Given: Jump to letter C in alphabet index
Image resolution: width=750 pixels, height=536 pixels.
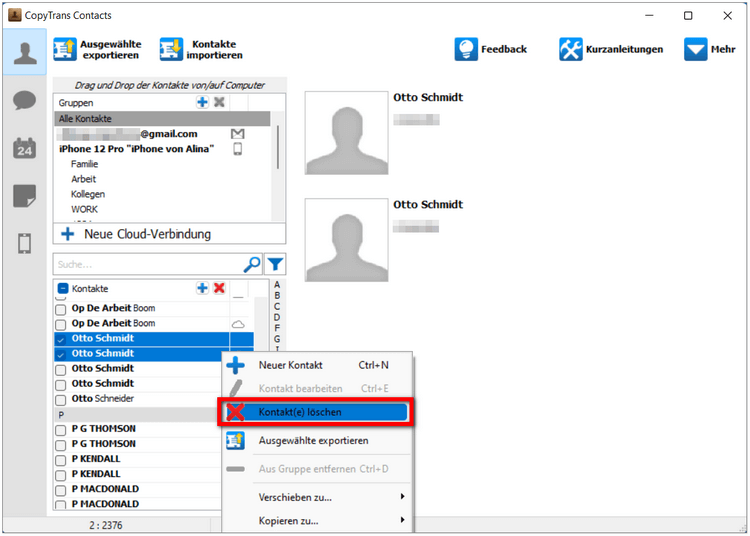Looking at the screenshot, I should click(277, 306).
